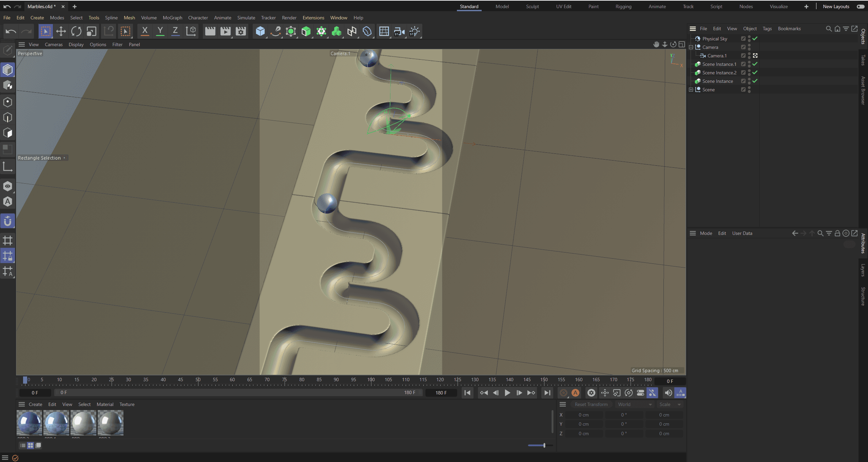Toggle Physical Sky enabled checkmark
The width and height of the screenshot is (868, 462).
(x=755, y=38)
